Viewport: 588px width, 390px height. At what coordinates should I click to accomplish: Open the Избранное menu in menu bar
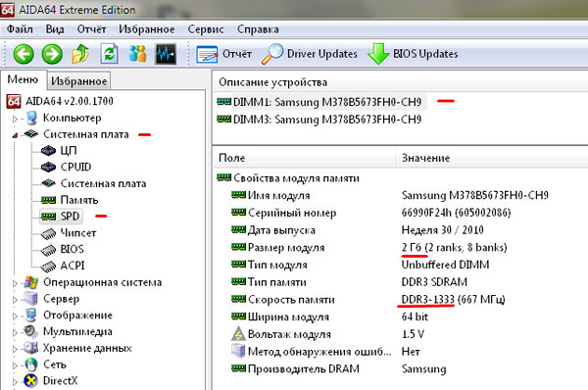coord(147,29)
